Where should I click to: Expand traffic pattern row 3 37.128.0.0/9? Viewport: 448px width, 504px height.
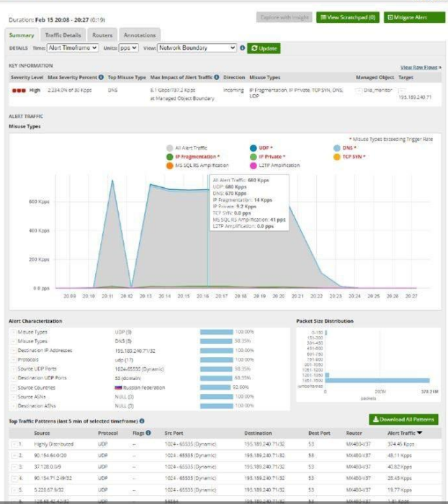coord(14,467)
